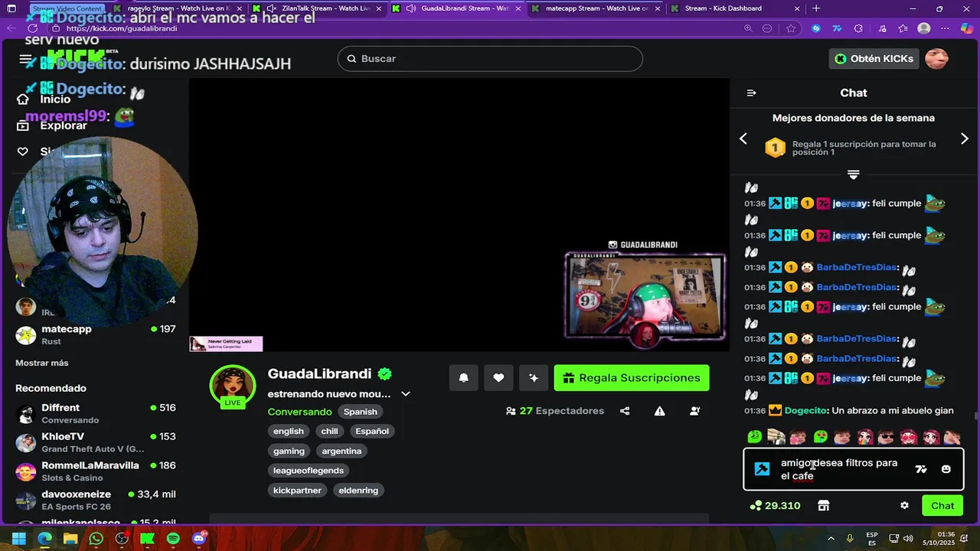This screenshot has height=551, width=980.
Task: Open the emoji picker in chat input
Action: [946, 469]
